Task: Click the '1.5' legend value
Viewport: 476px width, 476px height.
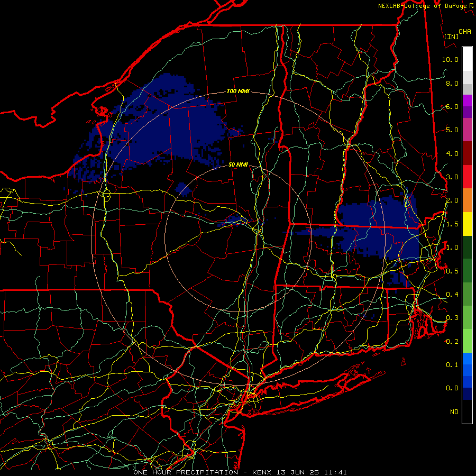Action: point(452,224)
